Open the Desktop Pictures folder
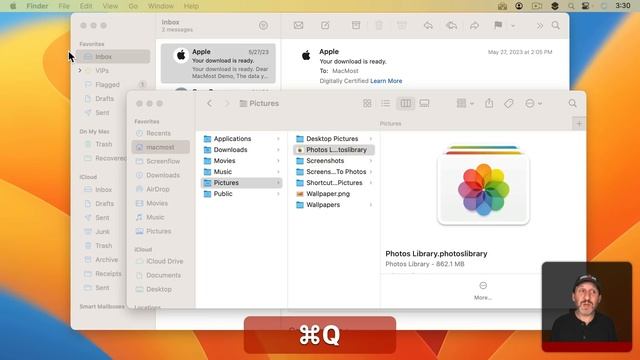The height and width of the screenshot is (360, 640). pos(334,139)
